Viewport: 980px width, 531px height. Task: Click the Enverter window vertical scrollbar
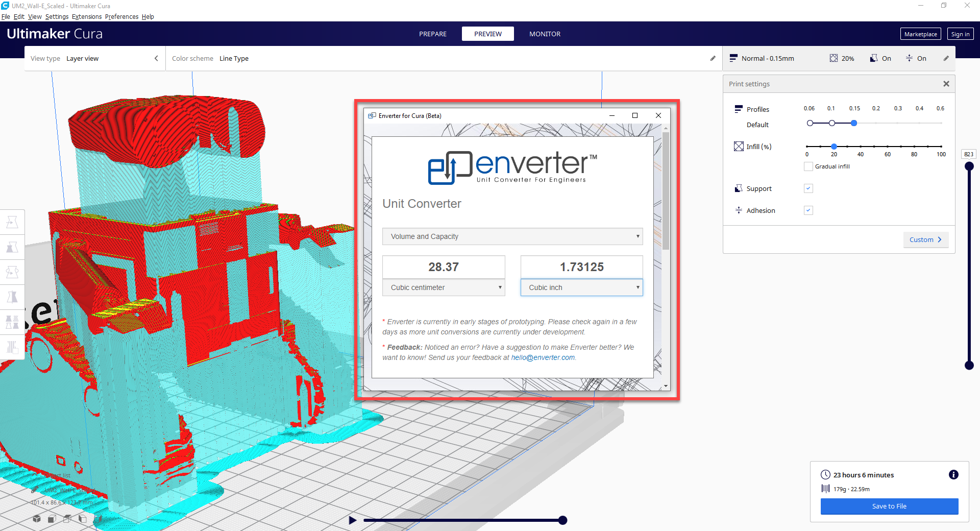point(666,190)
